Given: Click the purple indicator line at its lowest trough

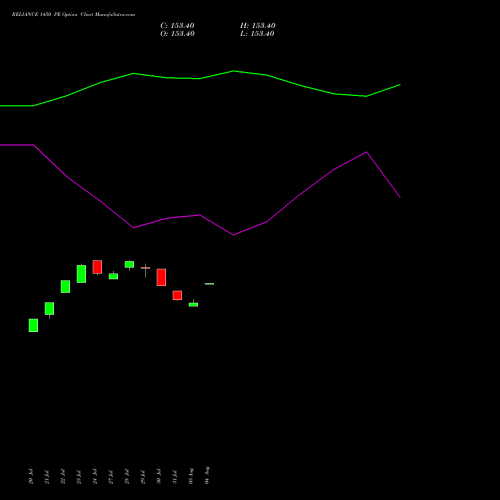Looking at the screenshot, I should 233,235.
